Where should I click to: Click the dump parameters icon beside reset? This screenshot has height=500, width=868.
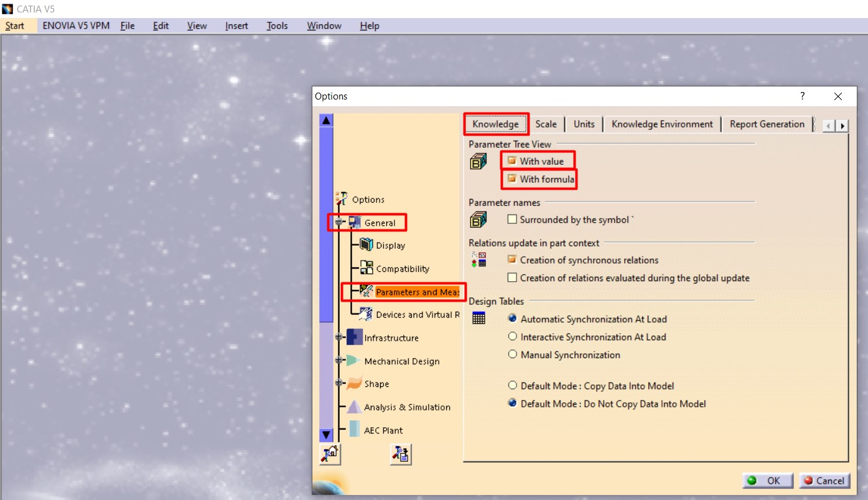tap(401, 455)
